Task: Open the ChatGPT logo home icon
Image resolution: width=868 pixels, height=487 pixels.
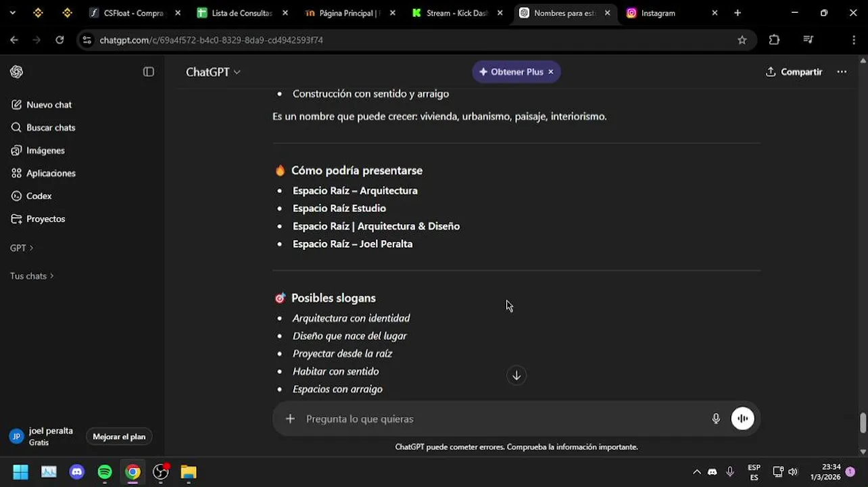Action: (x=17, y=72)
